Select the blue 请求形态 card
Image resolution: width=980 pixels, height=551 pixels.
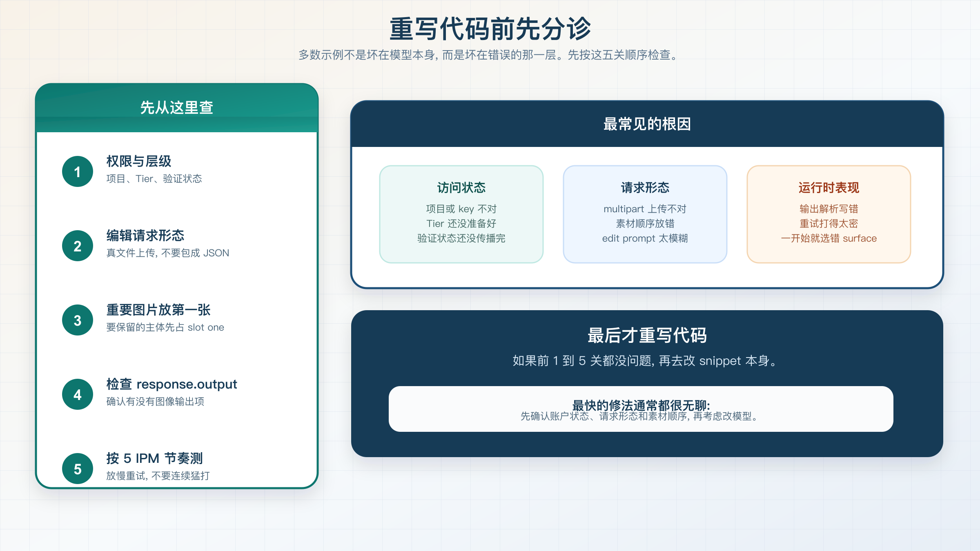[x=645, y=213]
